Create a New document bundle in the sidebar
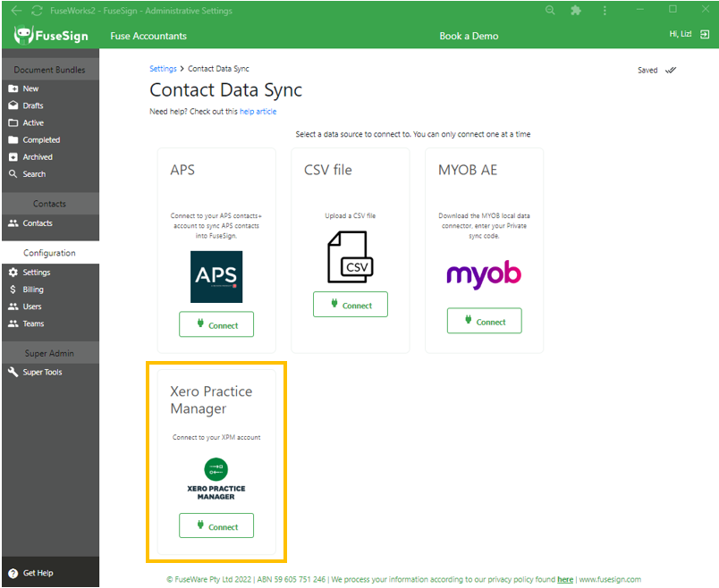The height and width of the screenshot is (588, 719). 31,88
